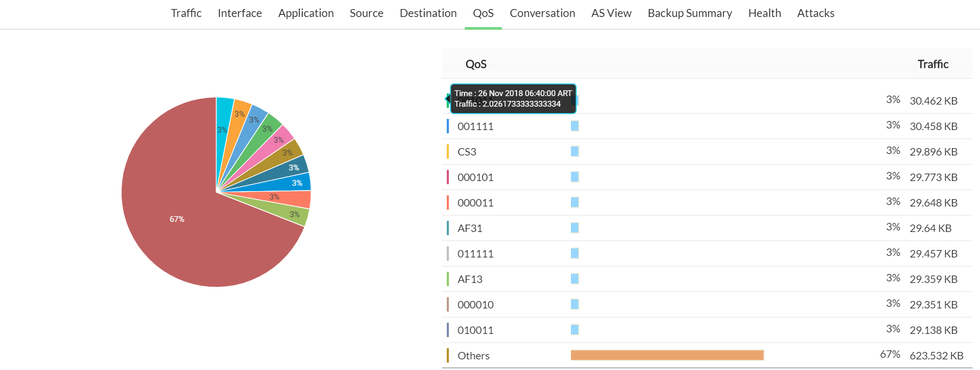This screenshot has width=980, height=370.
Task: Open the 001111 QoS row
Action: [x=475, y=126]
